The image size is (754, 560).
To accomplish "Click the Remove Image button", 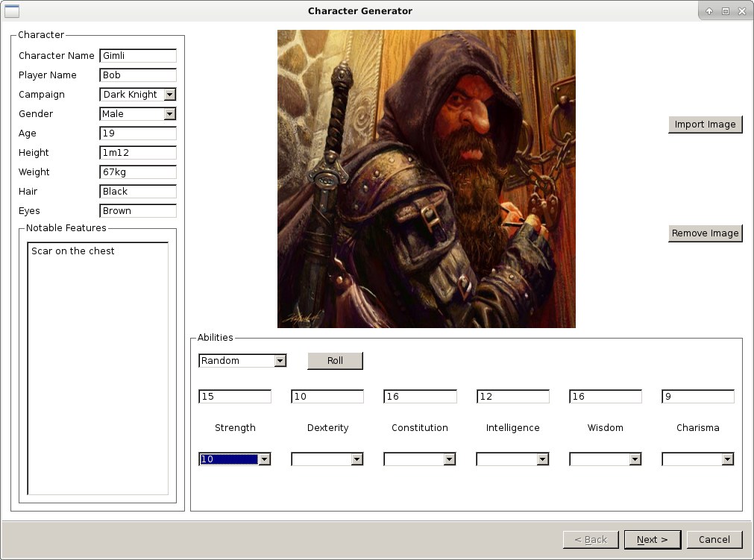I will coord(705,233).
